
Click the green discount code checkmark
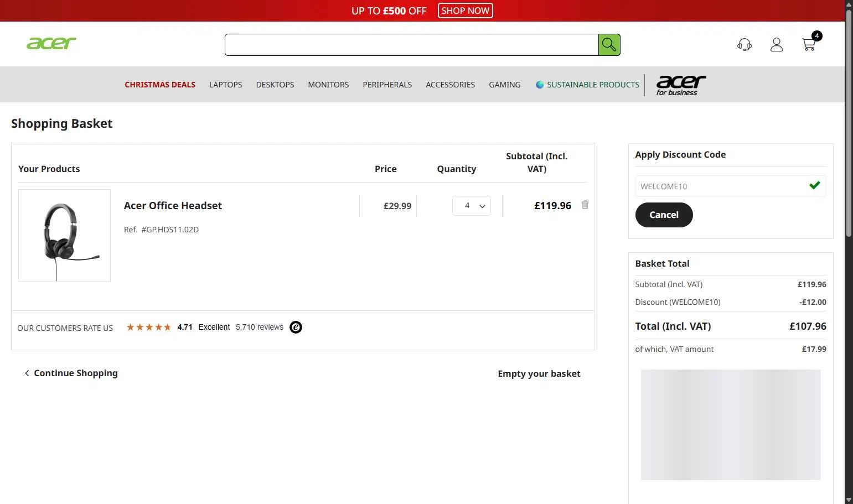814,185
